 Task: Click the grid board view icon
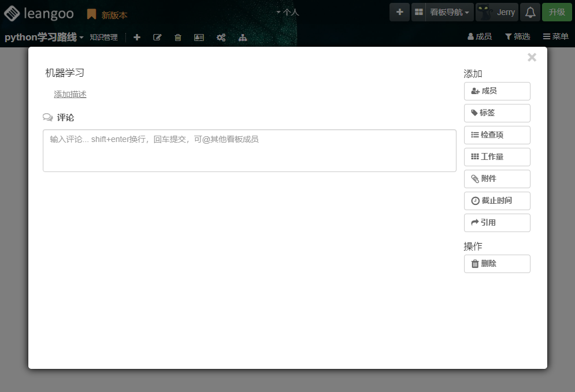419,12
